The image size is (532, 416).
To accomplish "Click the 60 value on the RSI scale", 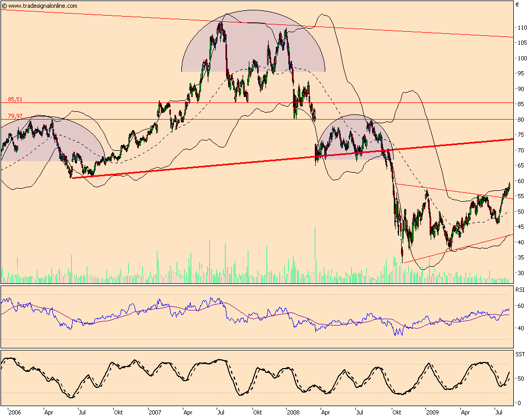I will [x=521, y=306].
